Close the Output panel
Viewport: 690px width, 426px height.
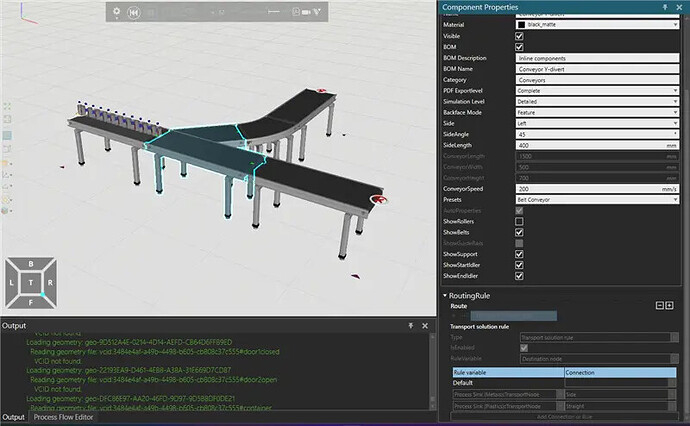tap(425, 326)
